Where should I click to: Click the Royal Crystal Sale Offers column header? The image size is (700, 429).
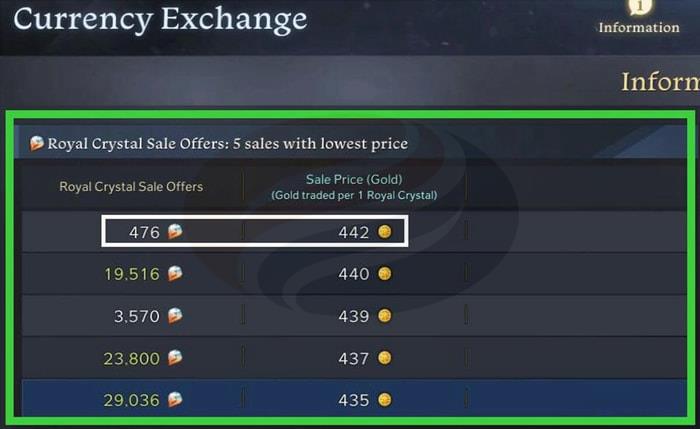[x=131, y=186]
